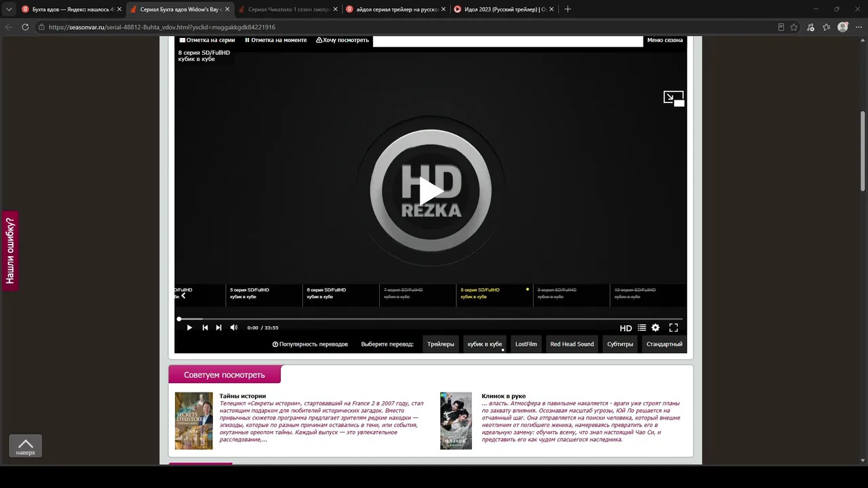This screenshot has height=488, width=868.
Task: Toggle the episode playlist icon
Action: pyautogui.click(x=642, y=327)
